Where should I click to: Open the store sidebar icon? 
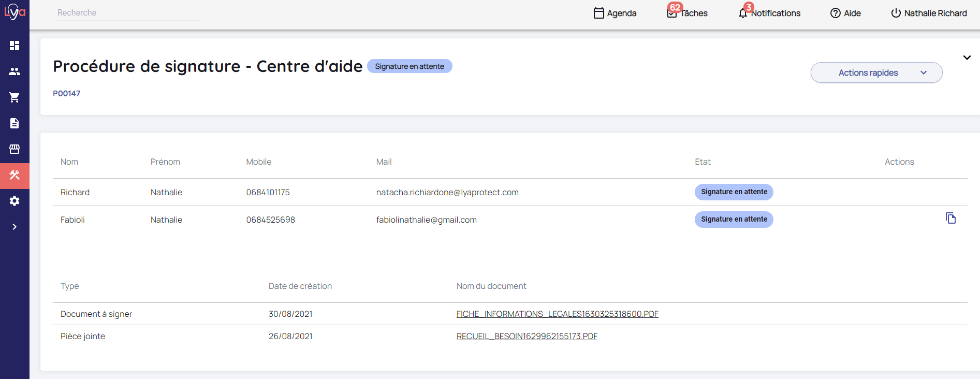(x=14, y=149)
